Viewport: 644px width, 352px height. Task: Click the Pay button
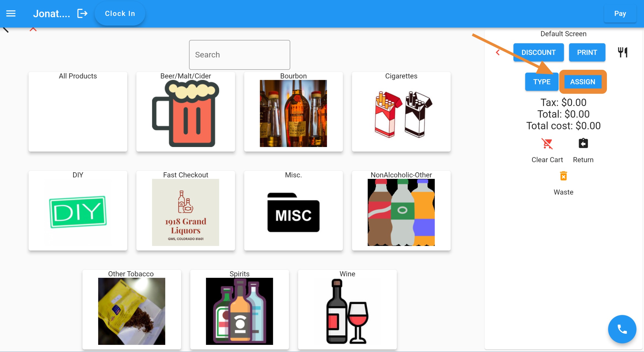pos(620,13)
